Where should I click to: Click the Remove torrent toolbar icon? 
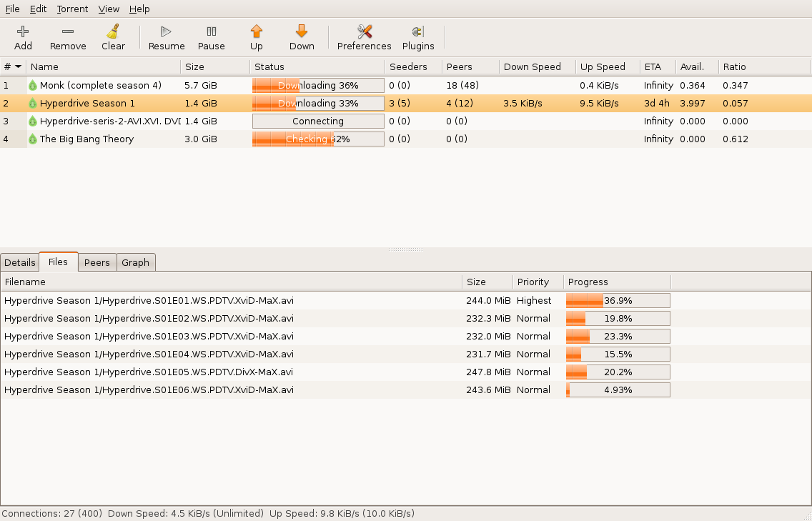(x=68, y=31)
